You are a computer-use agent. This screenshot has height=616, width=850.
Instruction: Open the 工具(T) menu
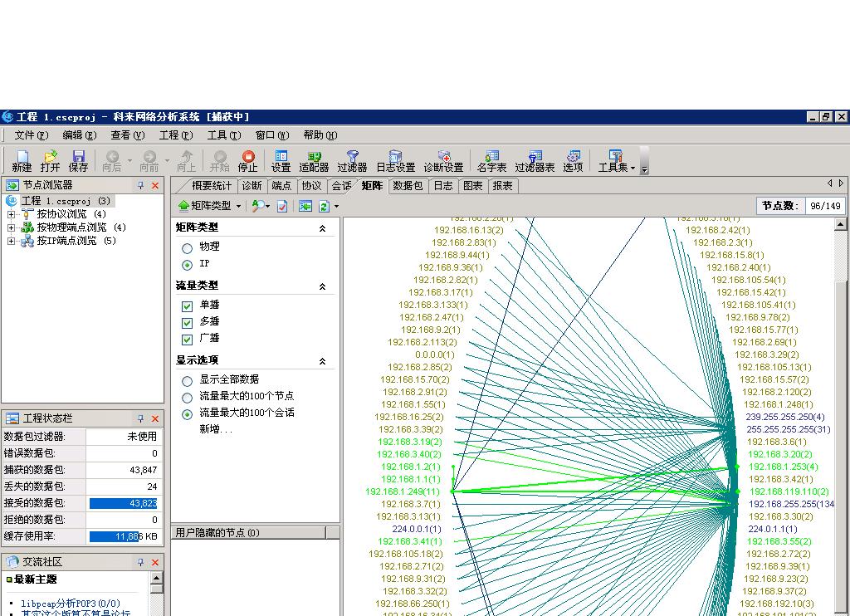tap(223, 135)
